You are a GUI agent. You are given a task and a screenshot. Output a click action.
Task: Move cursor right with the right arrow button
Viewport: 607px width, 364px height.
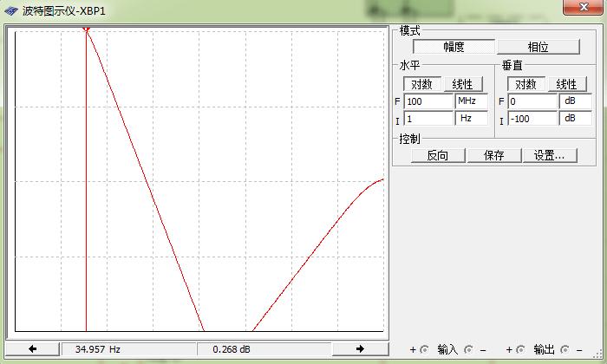point(360,348)
